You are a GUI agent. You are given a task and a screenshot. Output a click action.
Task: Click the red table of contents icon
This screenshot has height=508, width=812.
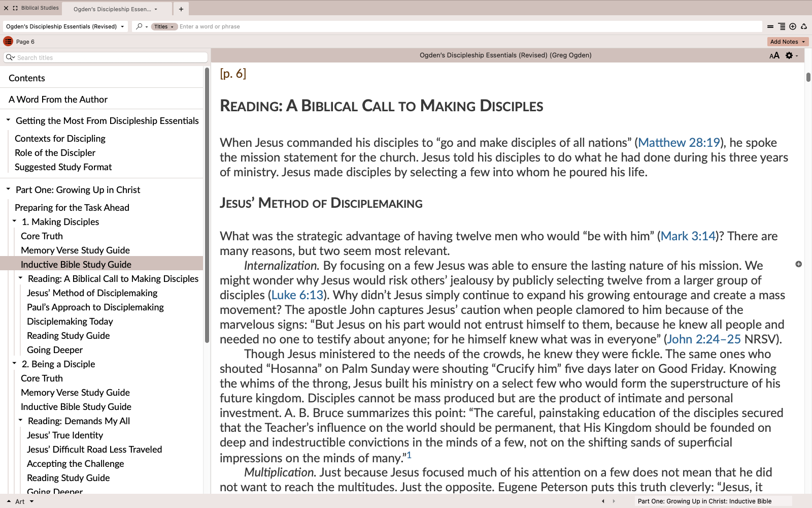[8, 42]
